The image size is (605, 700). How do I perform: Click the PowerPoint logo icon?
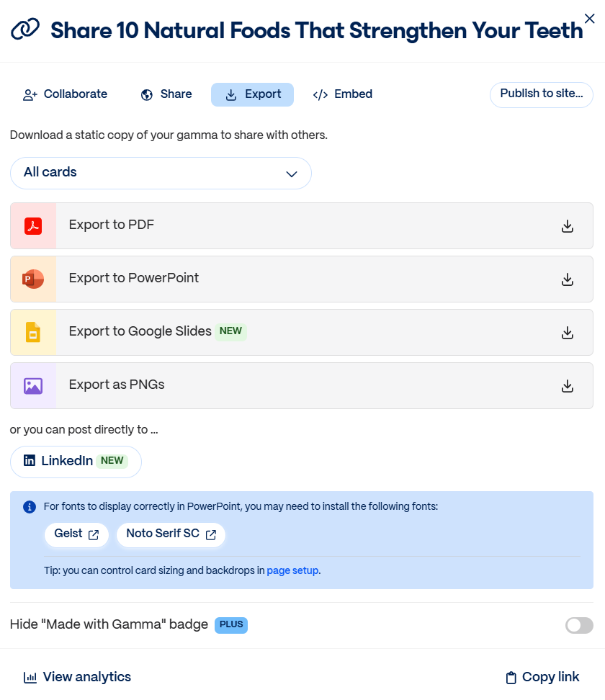tap(33, 279)
